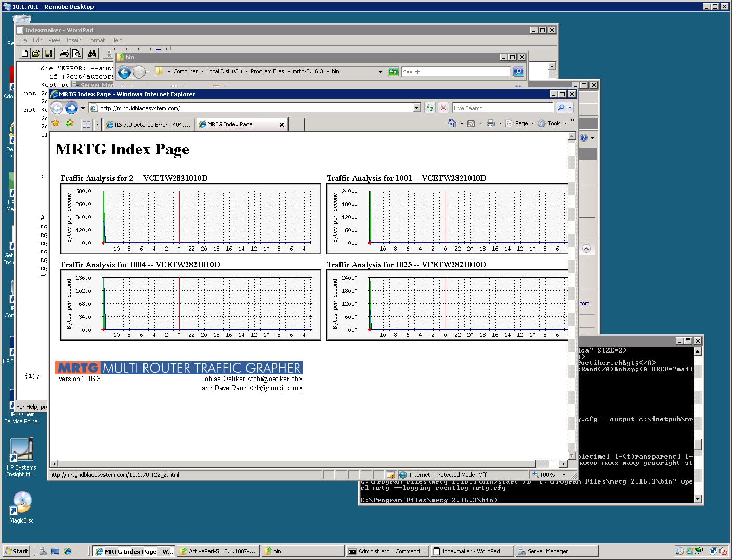This screenshot has height=560, width=732.
Task: Close the MRTG Index Page tab
Action: [x=282, y=124]
